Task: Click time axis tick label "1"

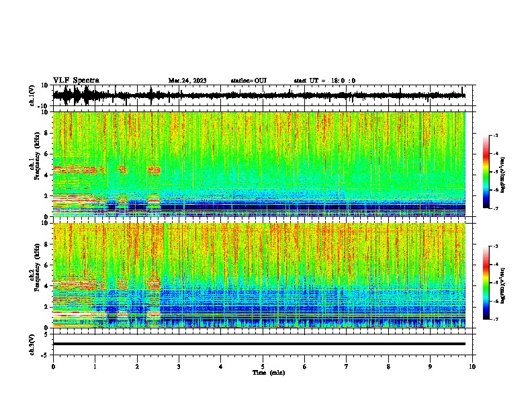Action: pyautogui.click(x=95, y=367)
